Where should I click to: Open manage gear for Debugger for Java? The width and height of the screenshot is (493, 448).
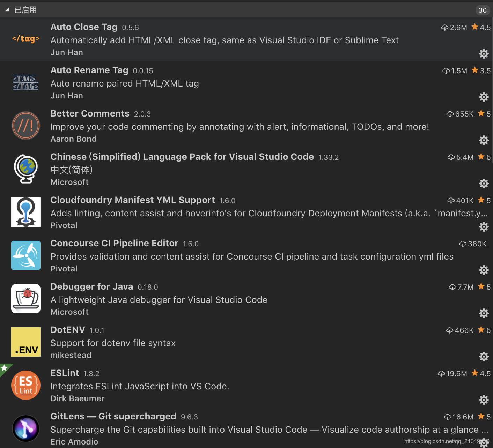pyautogui.click(x=484, y=313)
